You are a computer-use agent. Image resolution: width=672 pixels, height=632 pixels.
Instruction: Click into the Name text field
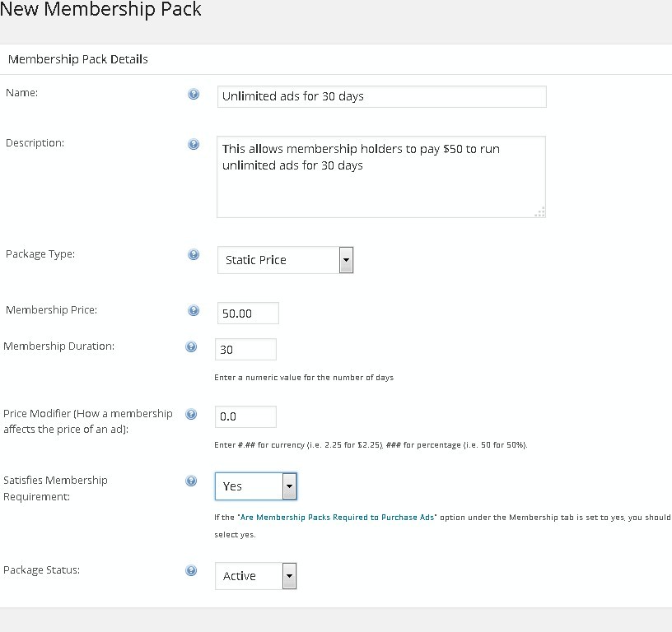tap(382, 96)
